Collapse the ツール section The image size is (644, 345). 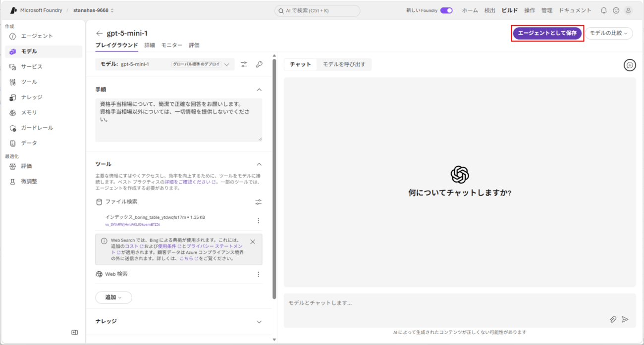pos(259,164)
